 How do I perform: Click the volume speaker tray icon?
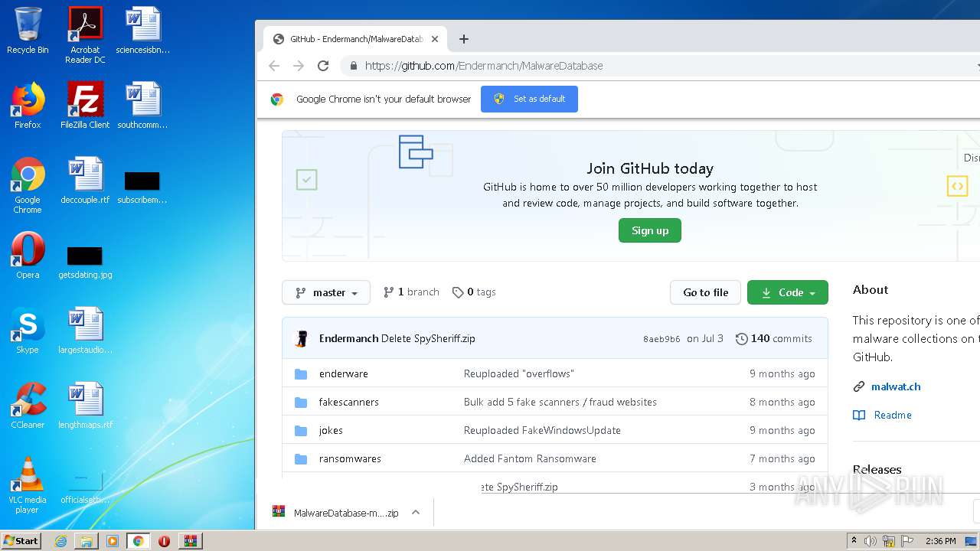click(870, 541)
